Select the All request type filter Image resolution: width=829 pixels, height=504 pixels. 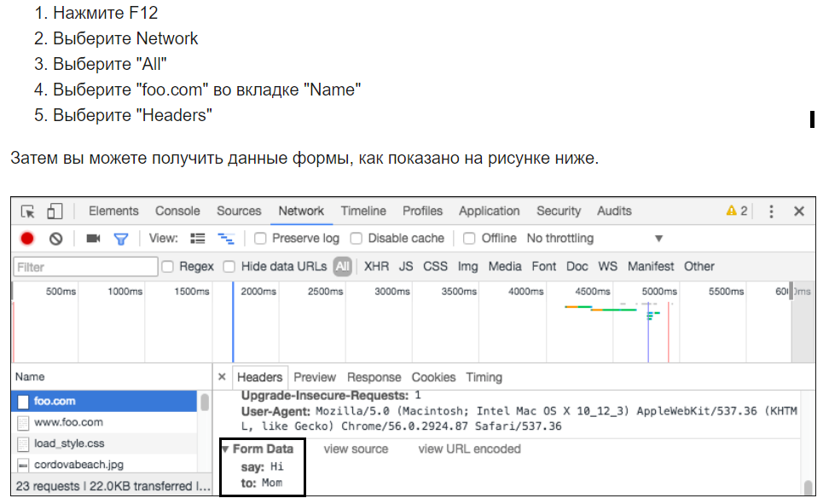coord(343,267)
